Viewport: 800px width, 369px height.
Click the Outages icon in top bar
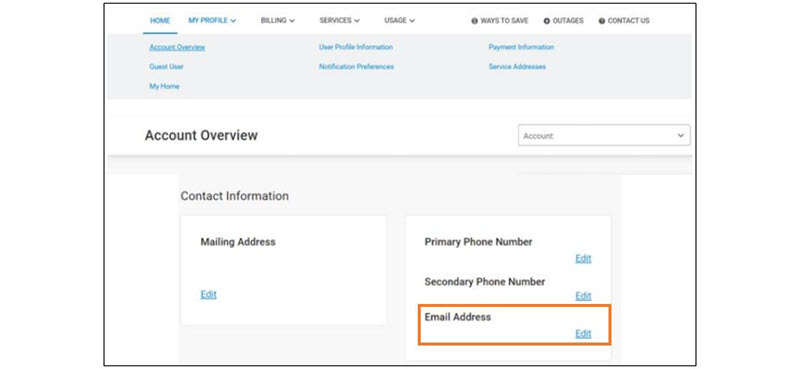546,21
